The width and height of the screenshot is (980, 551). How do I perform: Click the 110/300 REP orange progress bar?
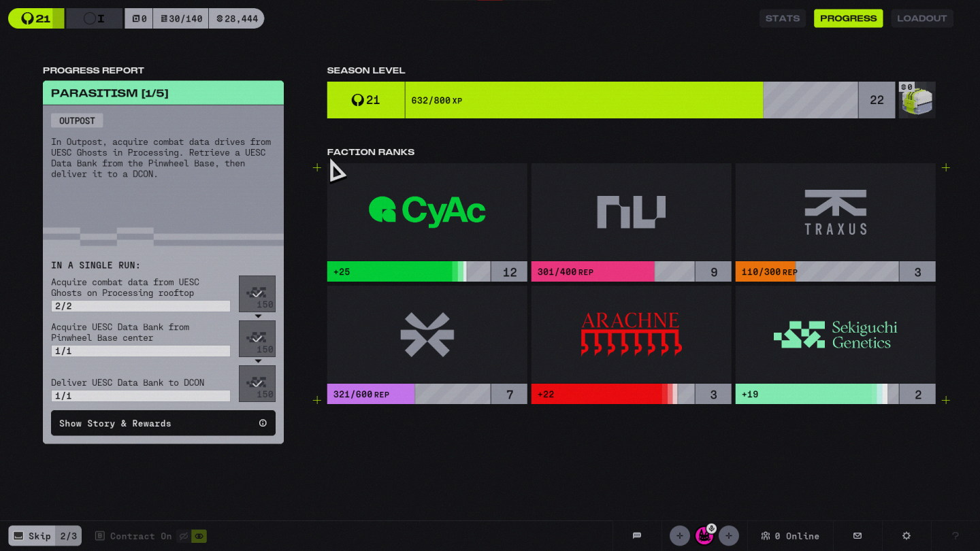tap(817, 271)
